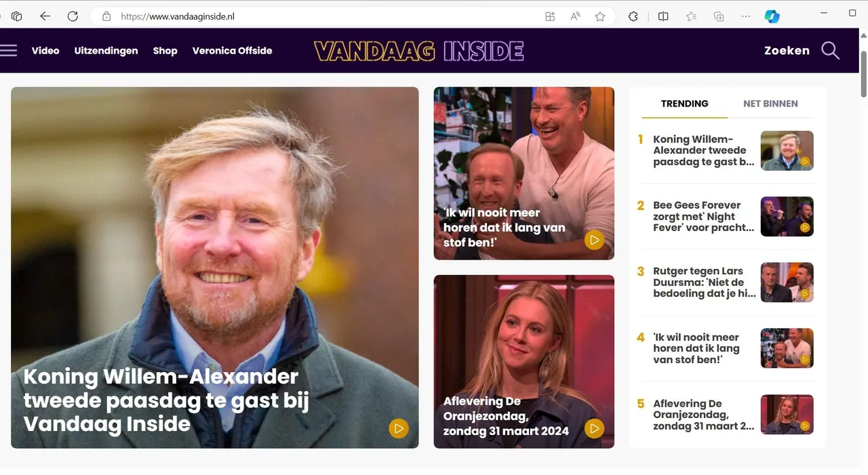The width and height of the screenshot is (868, 475).
Task: Click the Bee Gees Forever trending thumbnail
Action: [x=787, y=216]
